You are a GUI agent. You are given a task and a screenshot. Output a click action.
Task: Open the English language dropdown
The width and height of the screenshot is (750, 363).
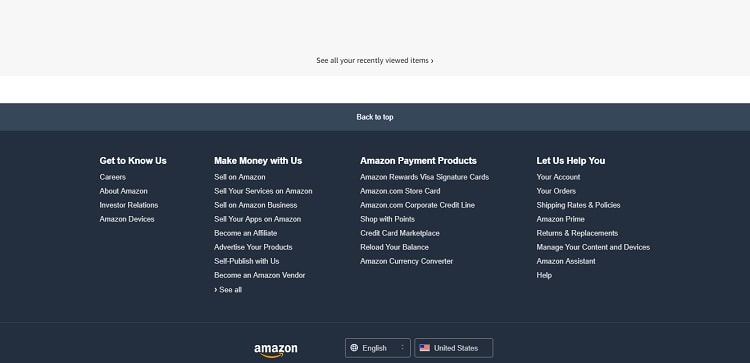[x=377, y=348]
